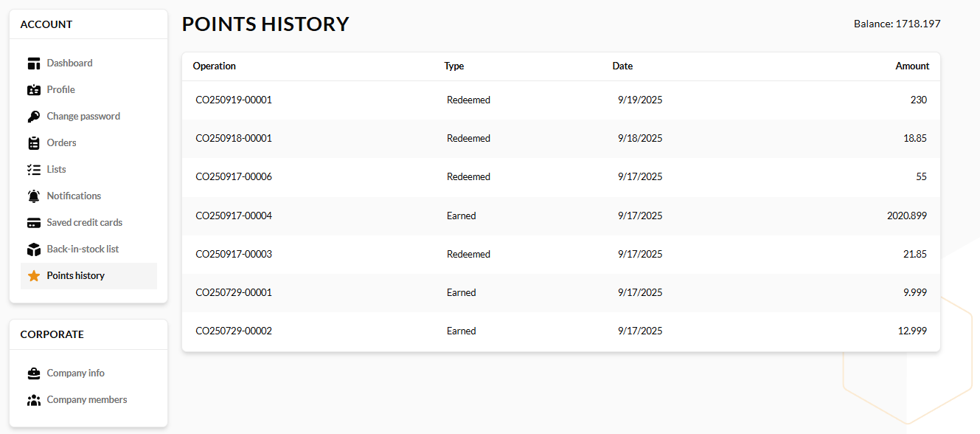Click the key icon for Change password

tap(33, 117)
